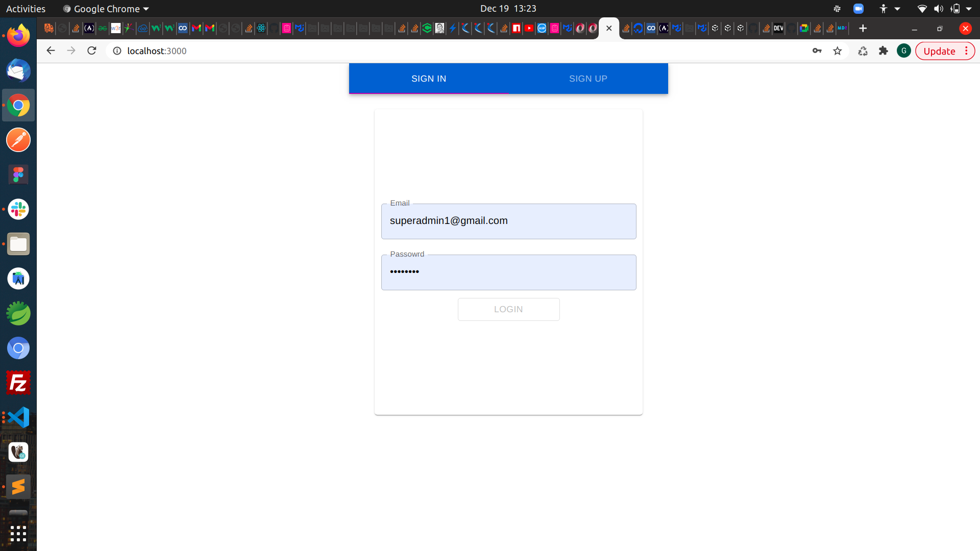Launch Firefox from the dock
The width and height of the screenshot is (980, 551).
point(18,36)
